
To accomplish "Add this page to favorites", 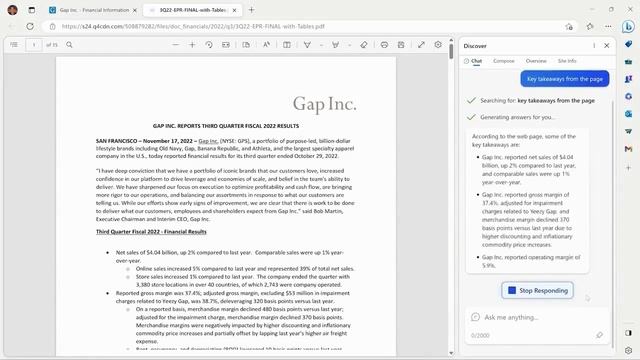I will point(569,27).
